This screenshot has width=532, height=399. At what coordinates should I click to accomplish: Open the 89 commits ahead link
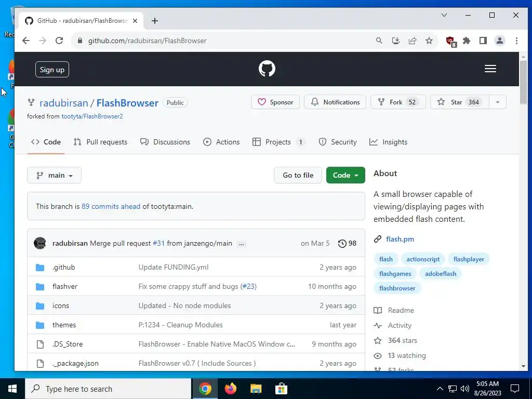pyautogui.click(x=111, y=207)
